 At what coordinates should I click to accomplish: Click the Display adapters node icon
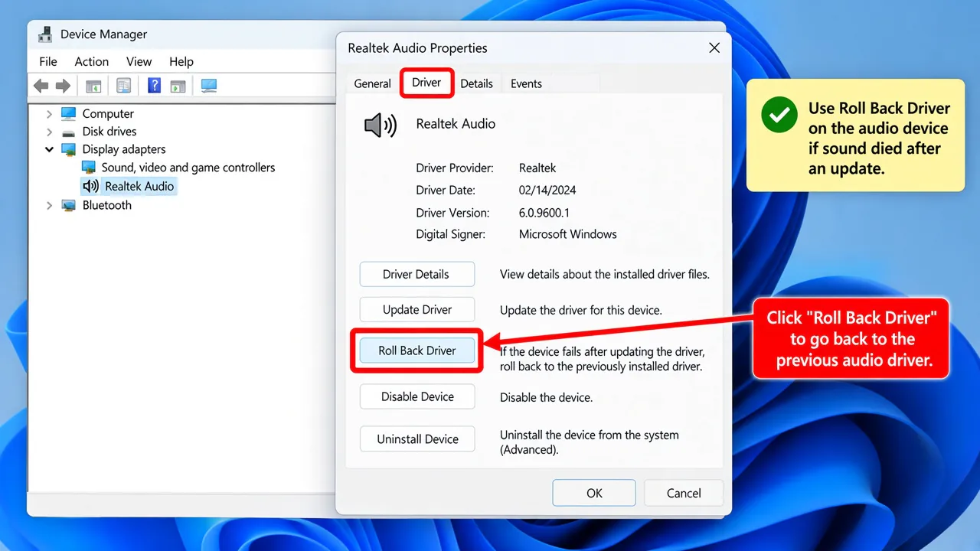click(69, 149)
